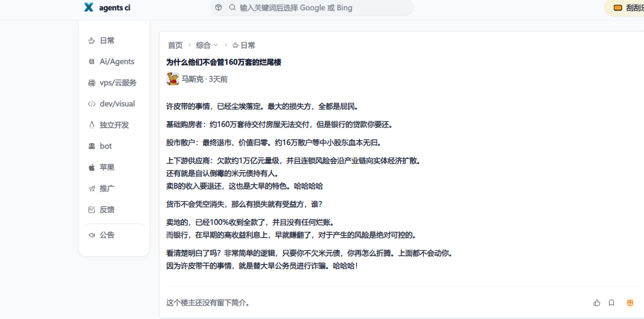Click the post title 为什么他们不会管160万套的烂尾楼
This screenshot has height=319, width=644.
(x=224, y=62)
